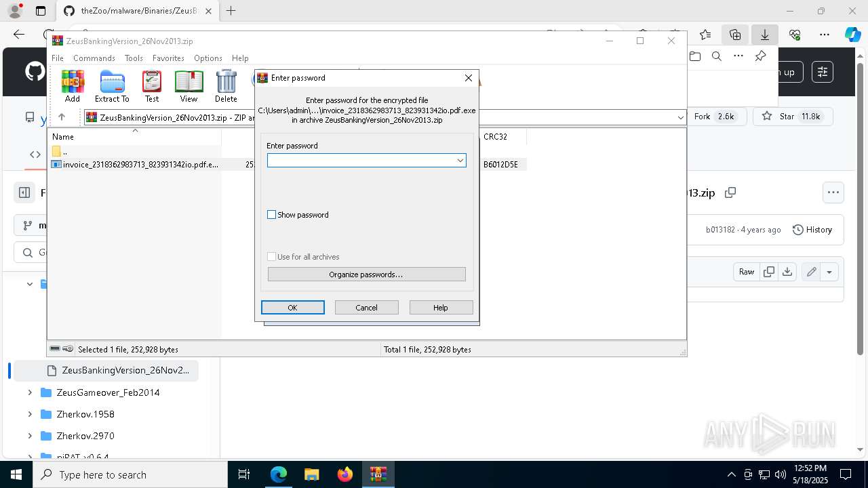Click Organize passwords button

coord(366,274)
